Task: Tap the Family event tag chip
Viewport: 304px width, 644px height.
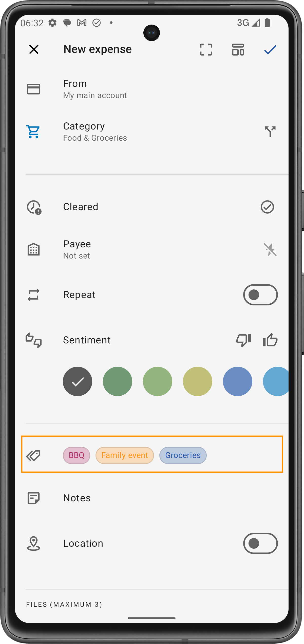Action: click(x=125, y=455)
